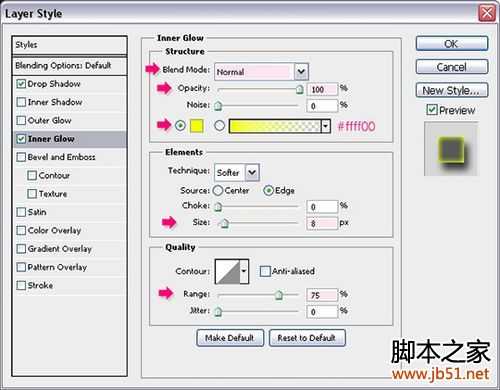Select the solid color radio button
The image size is (500, 390).
pyautogui.click(x=180, y=126)
